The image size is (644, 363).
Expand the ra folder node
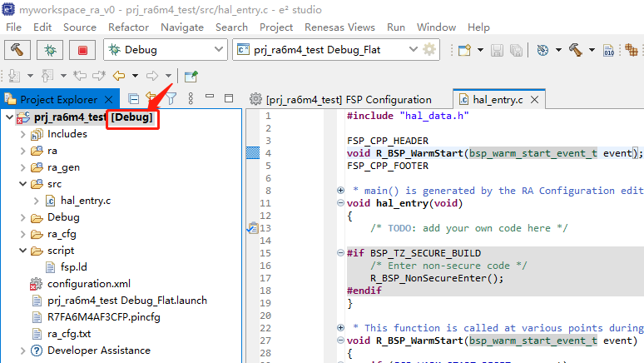tap(23, 151)
